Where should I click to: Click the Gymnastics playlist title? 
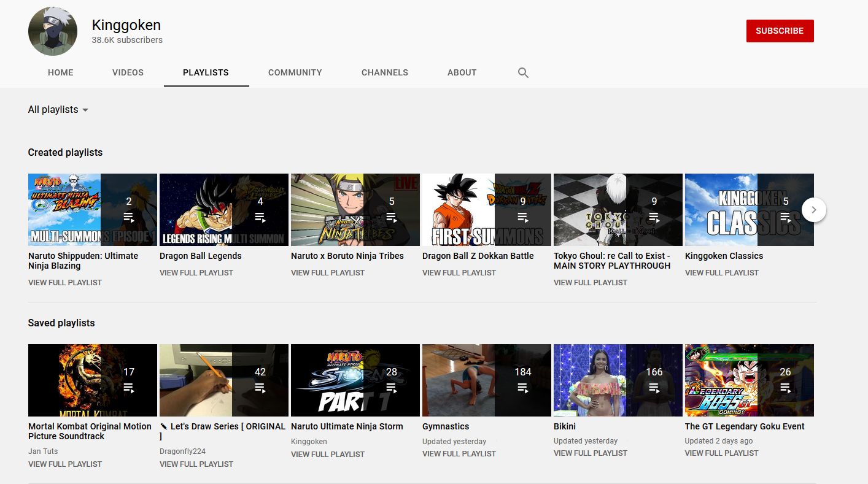pyautogui.click(x=446, y=426)
